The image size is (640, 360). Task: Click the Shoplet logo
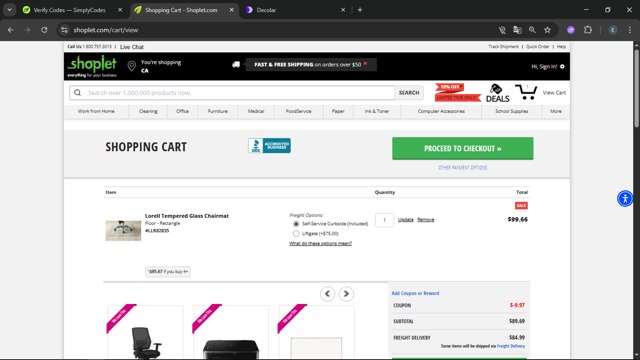92,66
